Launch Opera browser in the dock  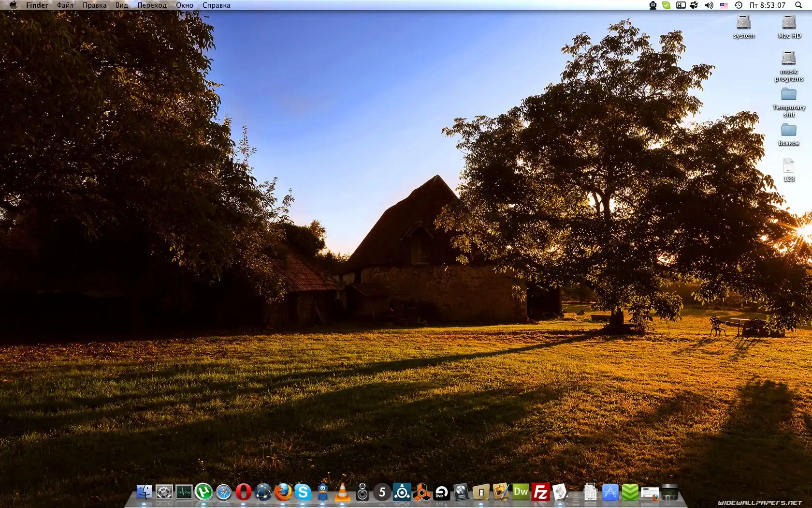[x=243, y=492]
